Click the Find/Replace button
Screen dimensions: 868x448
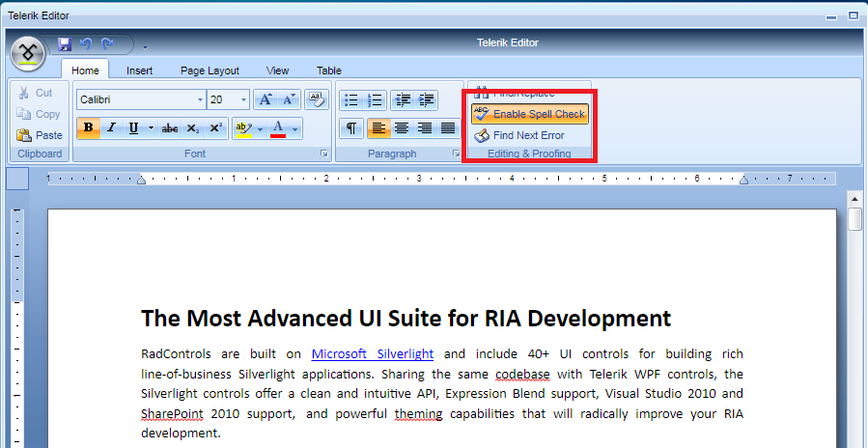[515, 93]
